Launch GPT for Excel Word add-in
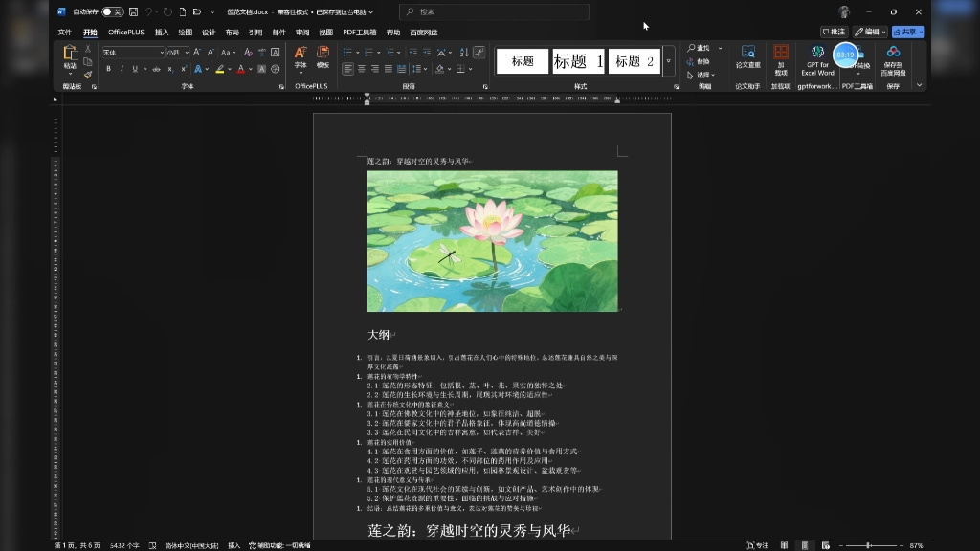Screen dimensions: 980x551 click(817, 60)
